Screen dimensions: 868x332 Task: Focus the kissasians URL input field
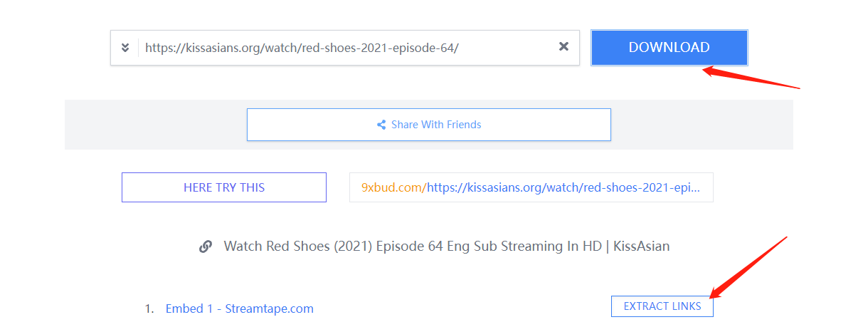click(x=345, y=48)
